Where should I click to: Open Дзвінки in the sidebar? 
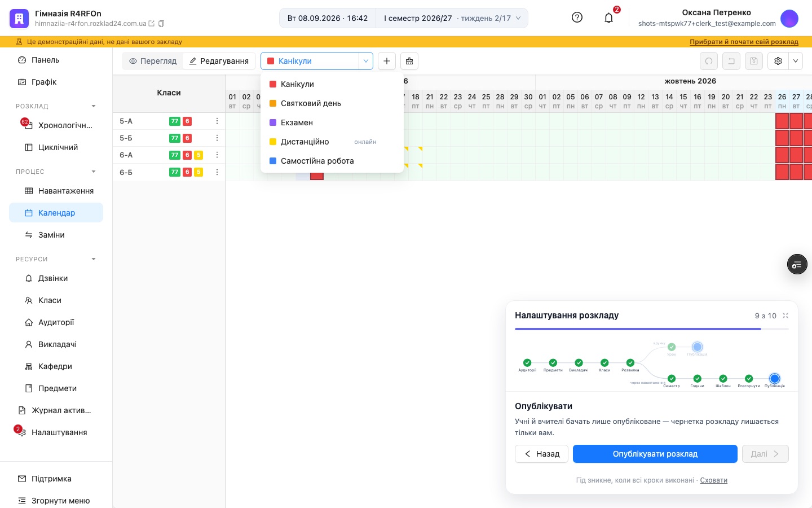click(56, 278)
